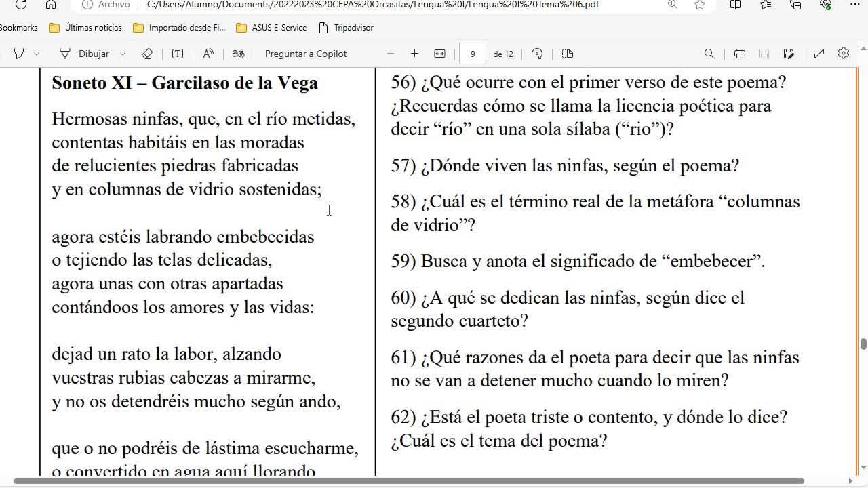This screenshot has height=488, width=868.
Task: Click the horizontal scrollbar at the bottom
Action: [x=408, y=481]
